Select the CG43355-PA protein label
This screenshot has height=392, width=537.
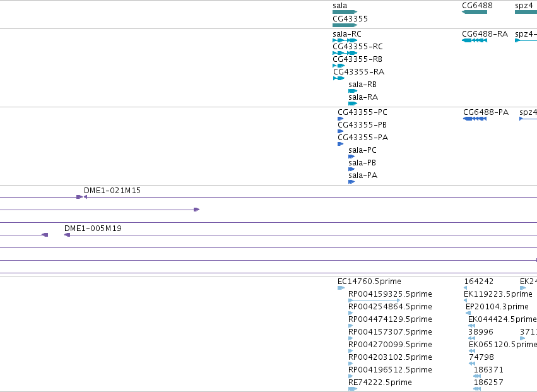(363, 138)
